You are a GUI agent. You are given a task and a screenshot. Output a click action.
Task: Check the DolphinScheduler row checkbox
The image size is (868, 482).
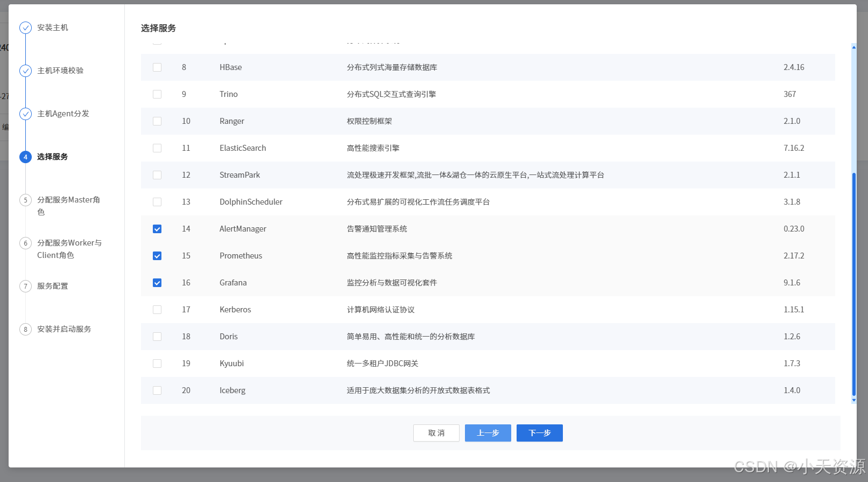pyautogui.click(x=157, y=202)
